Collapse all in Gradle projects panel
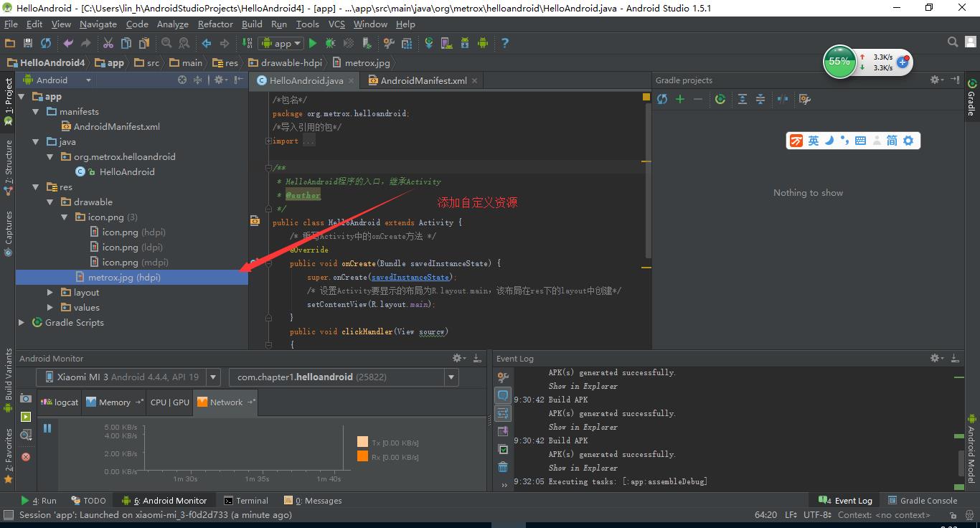This screenshot has width=980, height=528. (760, 99)
